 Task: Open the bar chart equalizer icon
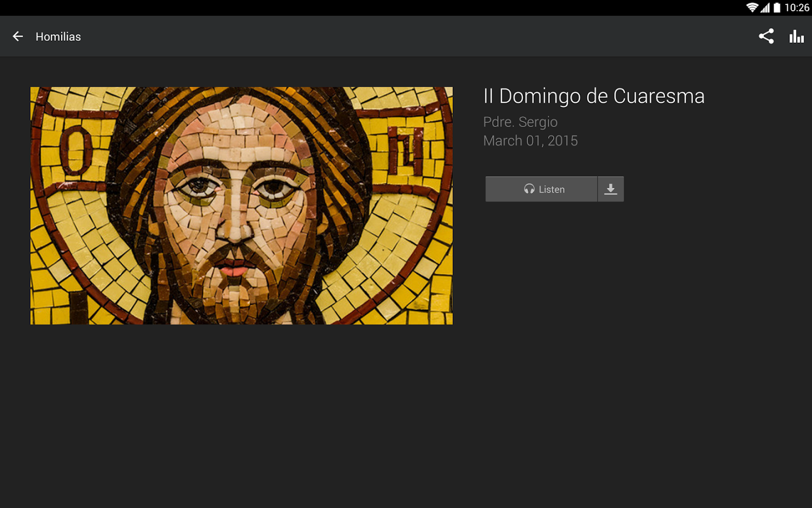796,37
